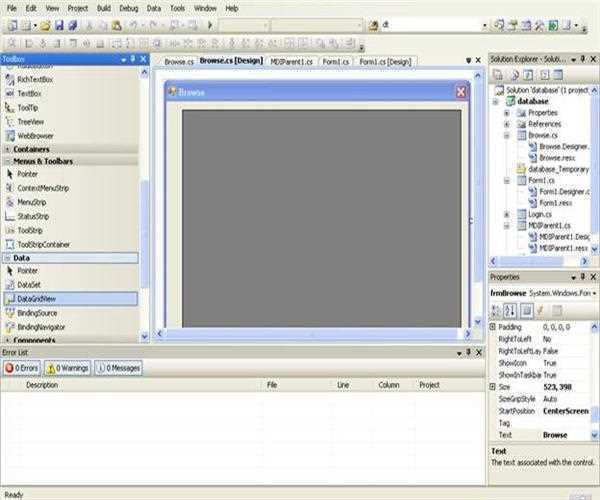Toggle the 0 Warnings filter button
Image resolution: width=600 pixels, height=500 pixels.
coord(68,368)
